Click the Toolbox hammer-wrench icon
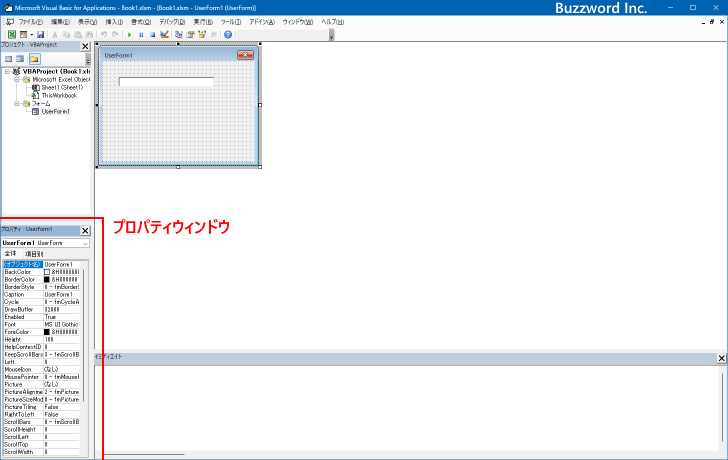728x460 pixels. click(x=214, y=34)
